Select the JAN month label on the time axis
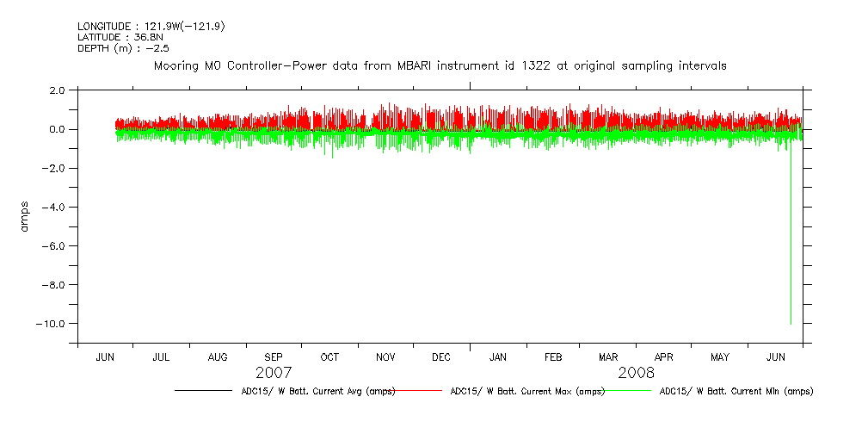Viewport: 868px width, 434px height. coord(497,357)
